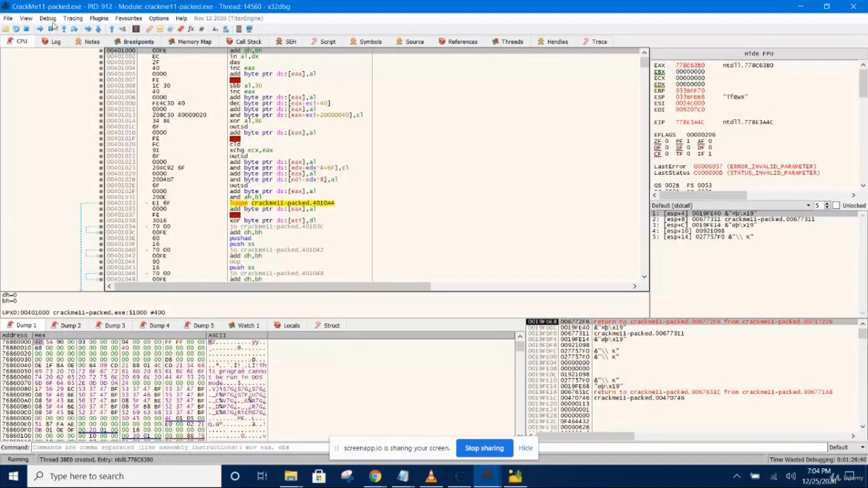Click the Stop sharing button
The width and height of the screenshot is (868, 488).
click(x=484, y=448)
